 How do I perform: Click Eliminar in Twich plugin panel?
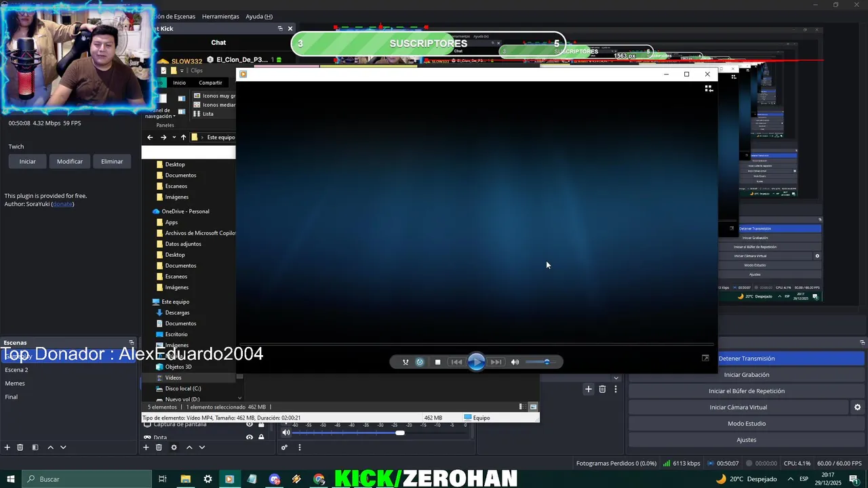112,161
